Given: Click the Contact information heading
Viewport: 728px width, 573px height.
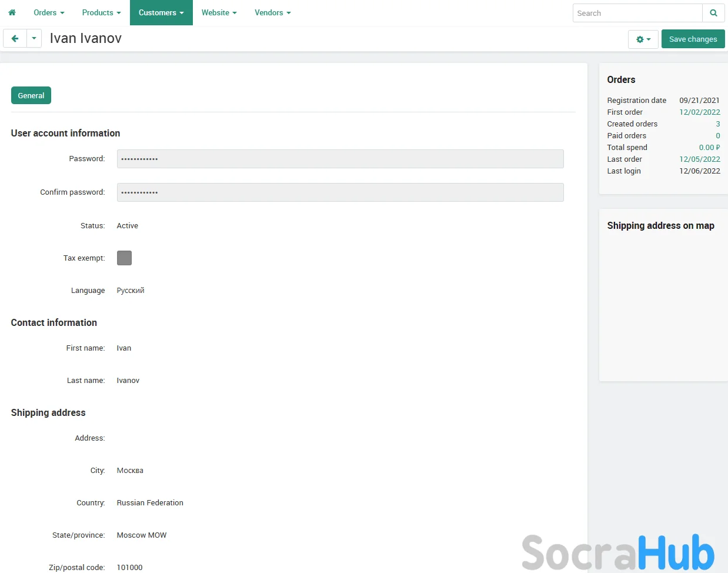Looking at the screenshot, I should click(x=54, y=322).
